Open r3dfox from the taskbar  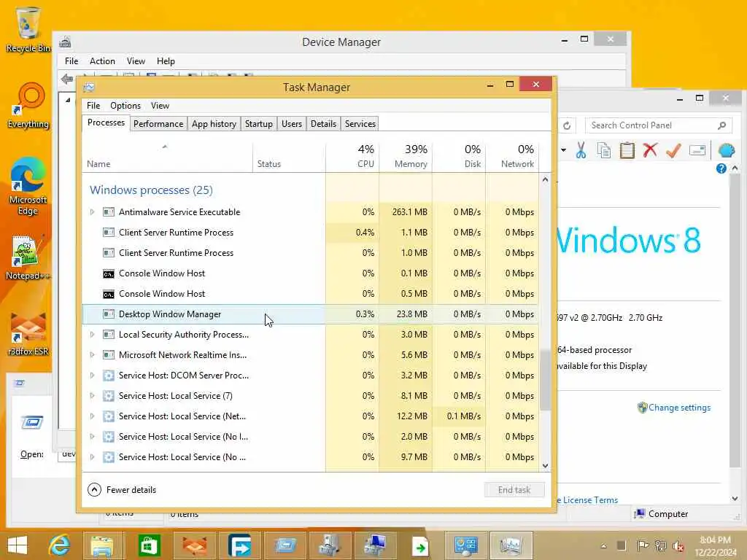click(194, 545)
